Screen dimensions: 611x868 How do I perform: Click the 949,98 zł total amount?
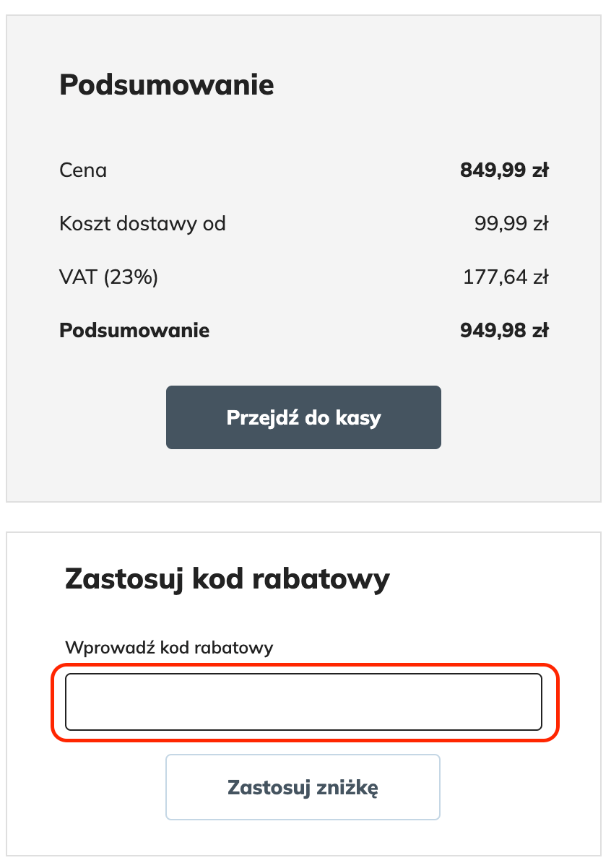505,330
